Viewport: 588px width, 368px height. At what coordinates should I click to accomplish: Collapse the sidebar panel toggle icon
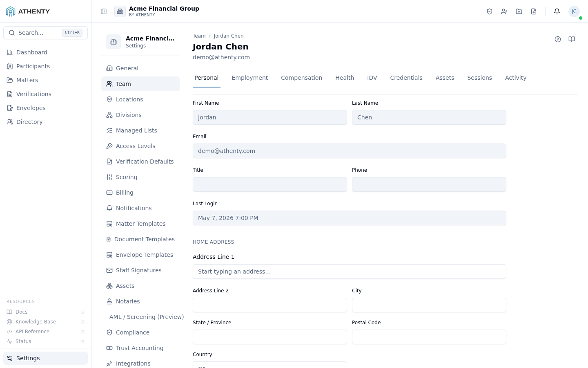[x=104, y=11]
